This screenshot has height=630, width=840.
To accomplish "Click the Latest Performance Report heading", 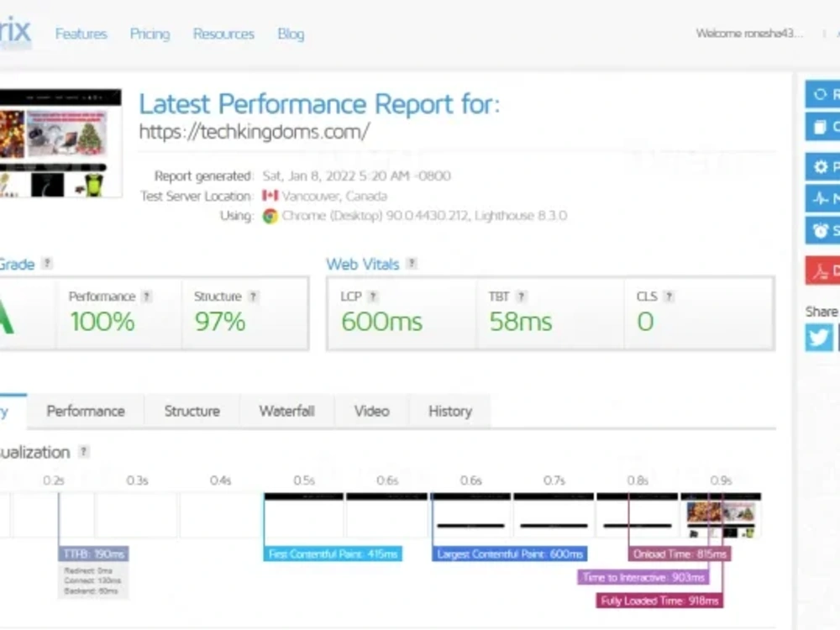I will point(319,104).
